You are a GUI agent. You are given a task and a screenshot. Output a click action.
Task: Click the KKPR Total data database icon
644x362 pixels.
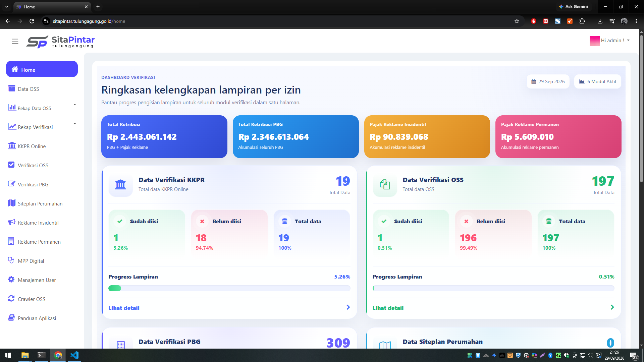tap(285, 221)
